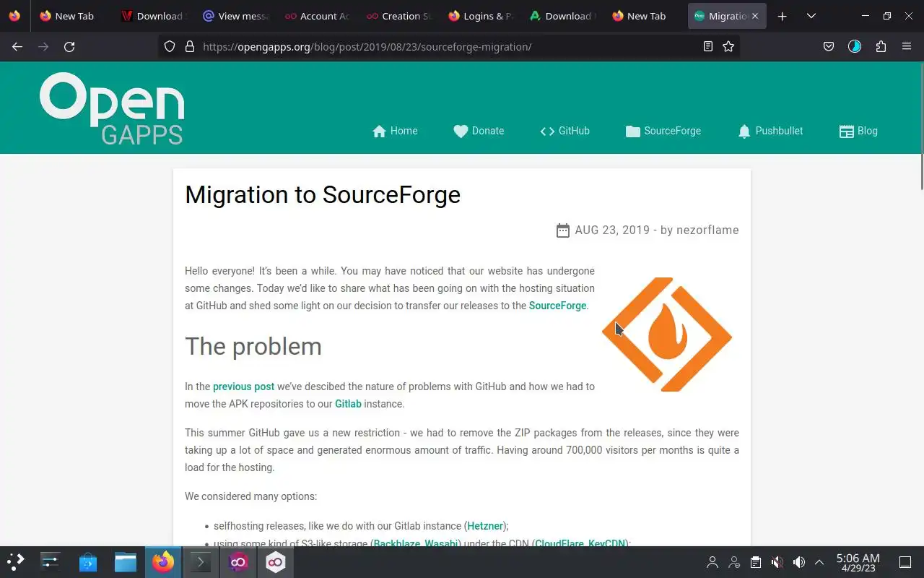Click SourceForge link in intro paragraph

click(x=557, y=306)
